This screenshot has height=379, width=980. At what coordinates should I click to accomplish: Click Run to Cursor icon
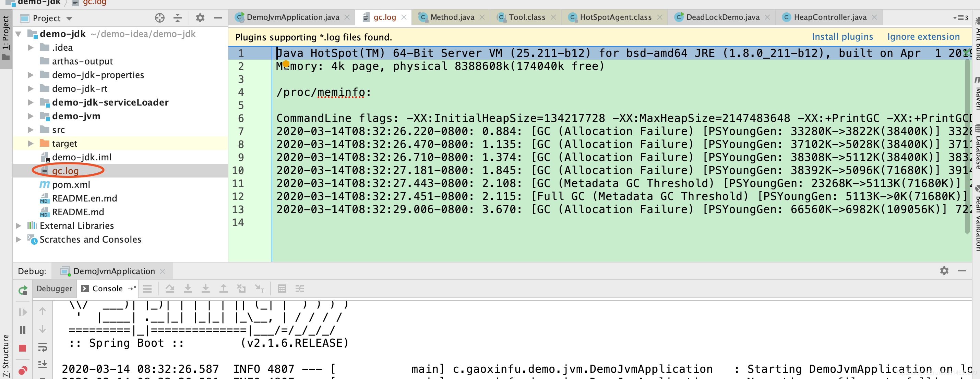click(260, 289)
